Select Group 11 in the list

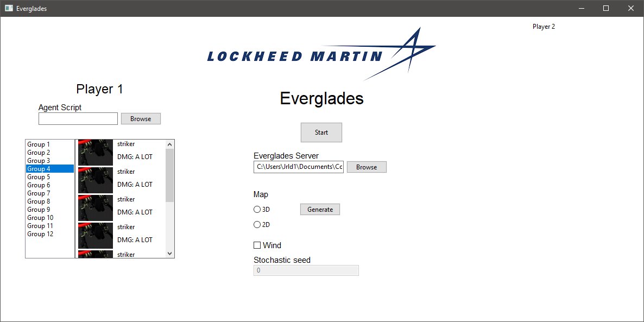[x=50, y=226]
